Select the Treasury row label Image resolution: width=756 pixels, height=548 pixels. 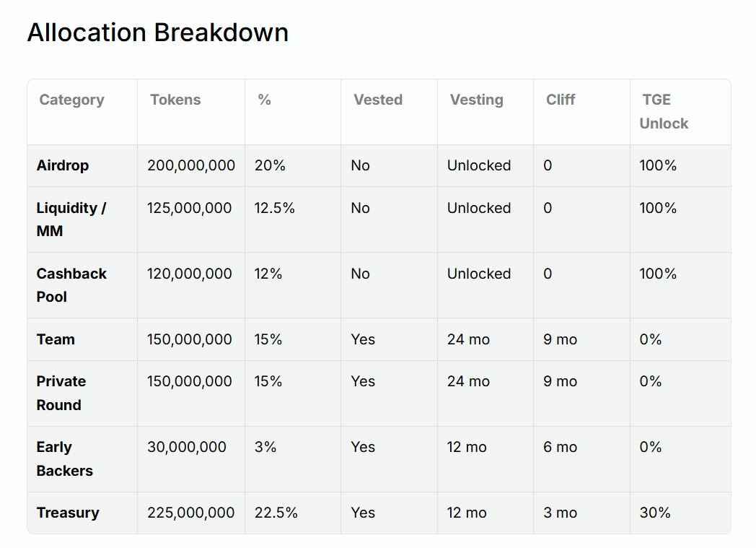(68, 513)
